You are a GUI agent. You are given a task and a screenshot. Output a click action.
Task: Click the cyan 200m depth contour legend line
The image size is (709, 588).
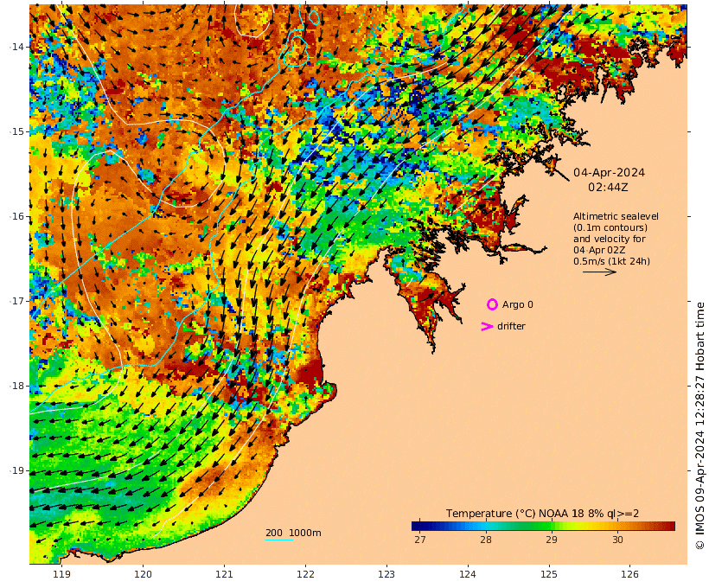(x=279, y=540)
